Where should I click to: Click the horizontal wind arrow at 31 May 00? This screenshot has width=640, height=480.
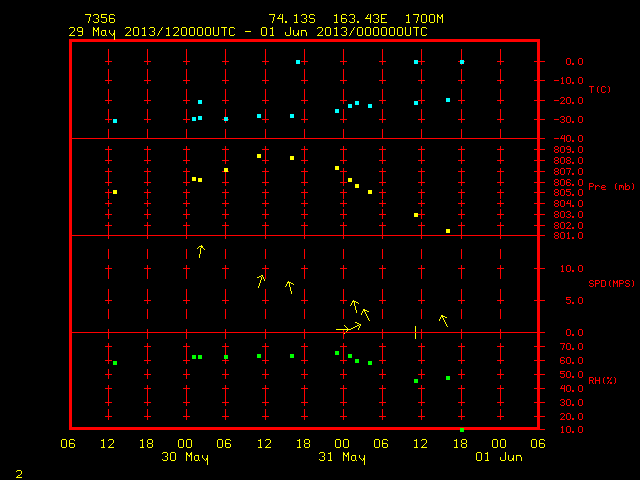(343, 329)
